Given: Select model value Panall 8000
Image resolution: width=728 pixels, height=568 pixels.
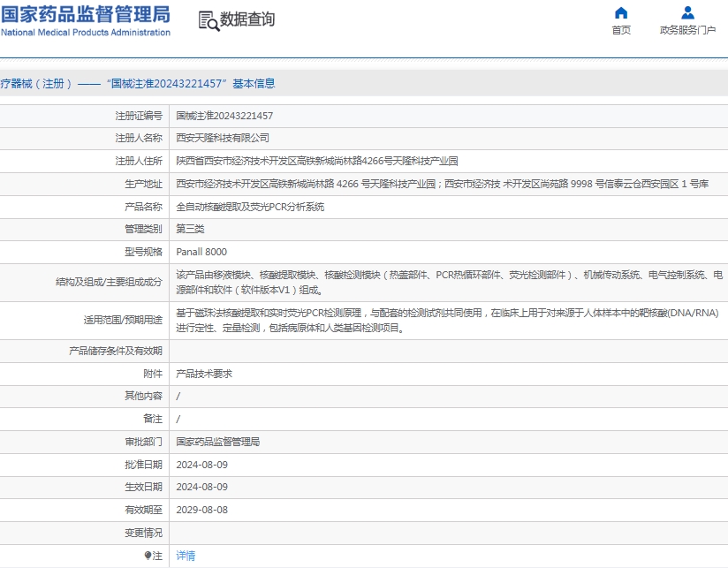Looking at the screenshot, I should pyautogui.click(x=201, y=252).
